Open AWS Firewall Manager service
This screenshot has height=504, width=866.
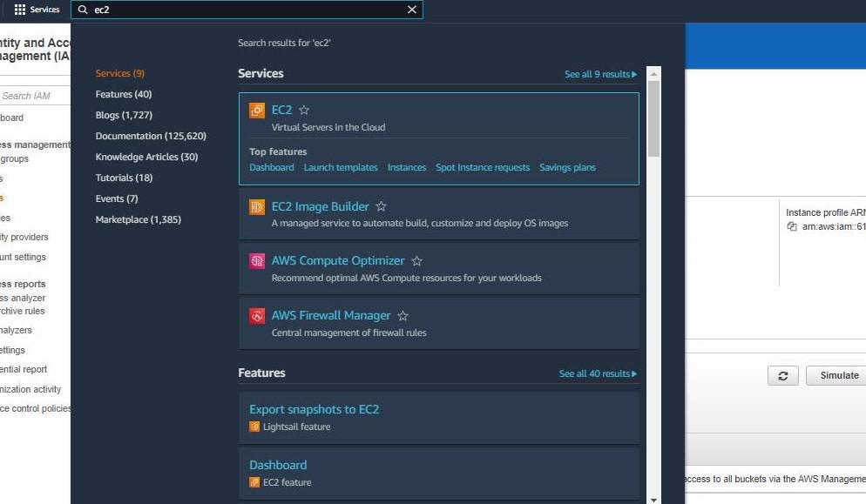pyautogui.click(x=331, y=315)
